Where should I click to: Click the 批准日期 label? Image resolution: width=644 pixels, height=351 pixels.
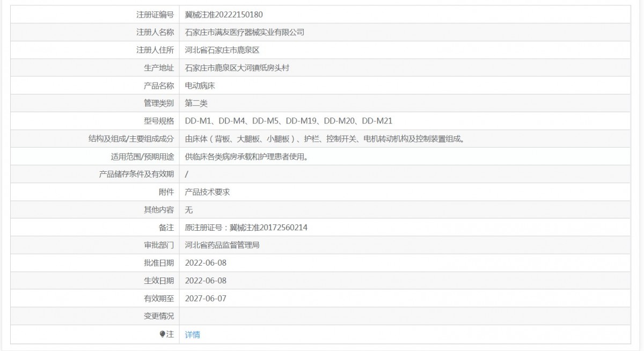coord(159,263)
